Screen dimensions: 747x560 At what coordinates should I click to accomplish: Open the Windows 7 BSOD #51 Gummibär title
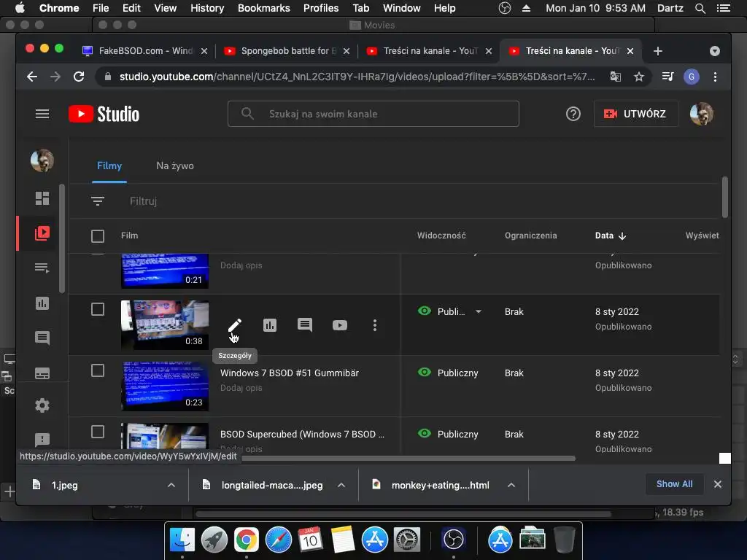pyautogui.click(x=289, y=373)
